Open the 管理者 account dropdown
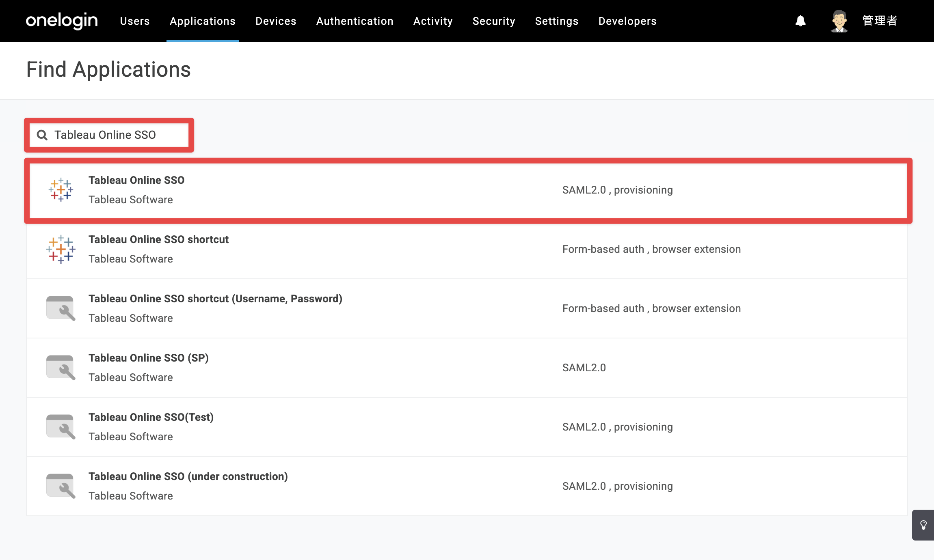Image resolution: width=934 pixels, height=560 pixels. [880, 21]
